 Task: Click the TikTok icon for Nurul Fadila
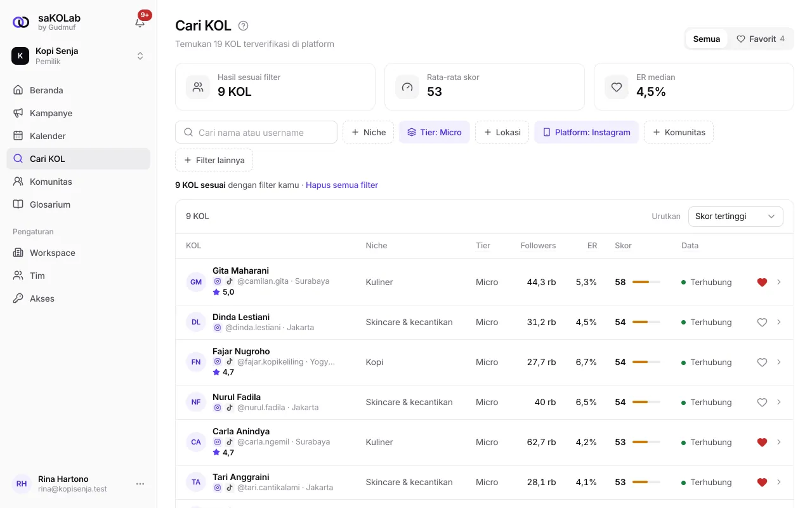pos(230,408)
